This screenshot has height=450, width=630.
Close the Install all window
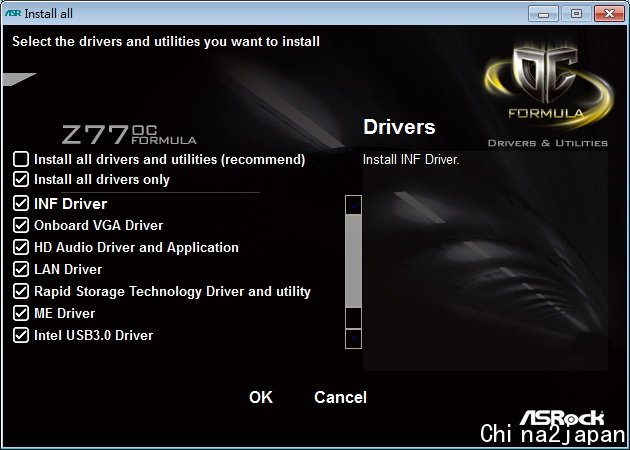click(x=609, y=14)
